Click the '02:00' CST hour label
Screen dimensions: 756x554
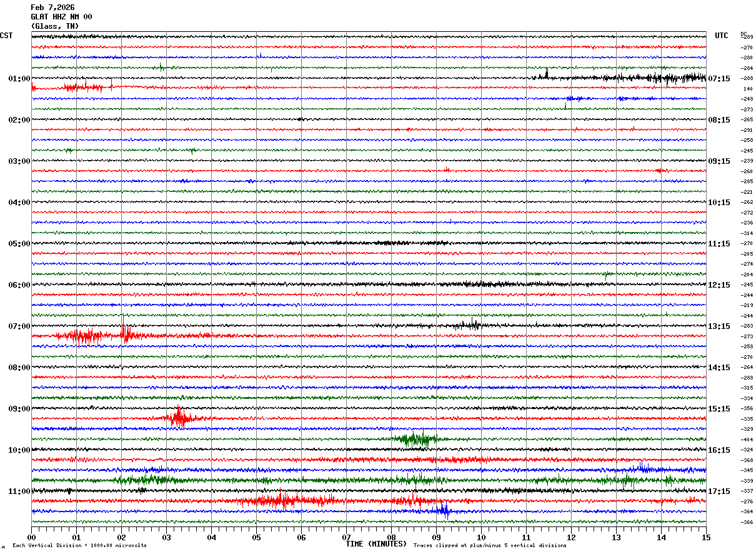pos(19,120)
